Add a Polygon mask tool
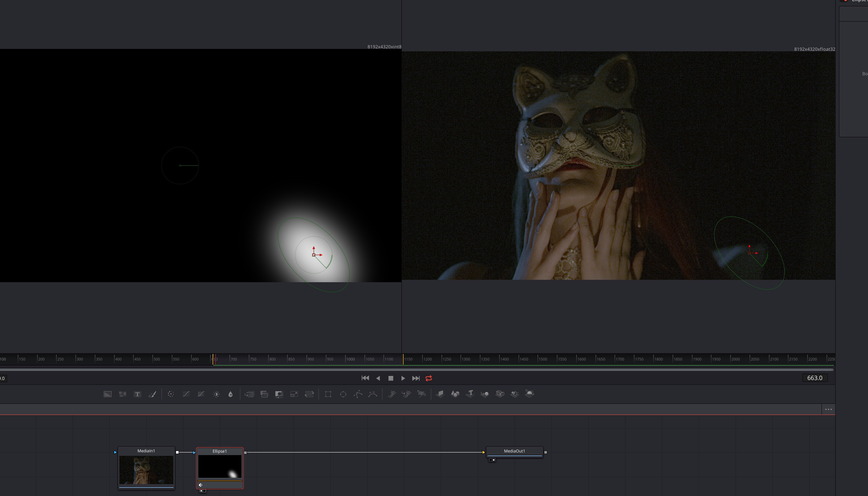The width and height of the screenshot is (868, 496). (x=358, y=394)
